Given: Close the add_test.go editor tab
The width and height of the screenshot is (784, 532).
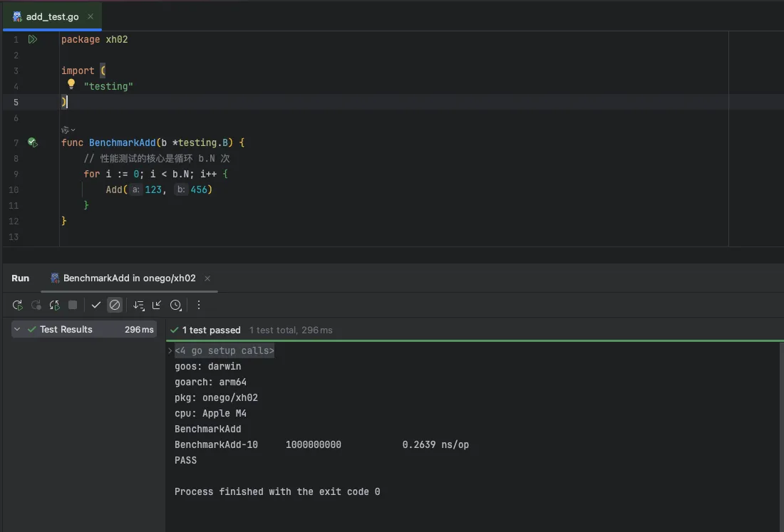Looking at the screenshot, I should tap(91, 16).
